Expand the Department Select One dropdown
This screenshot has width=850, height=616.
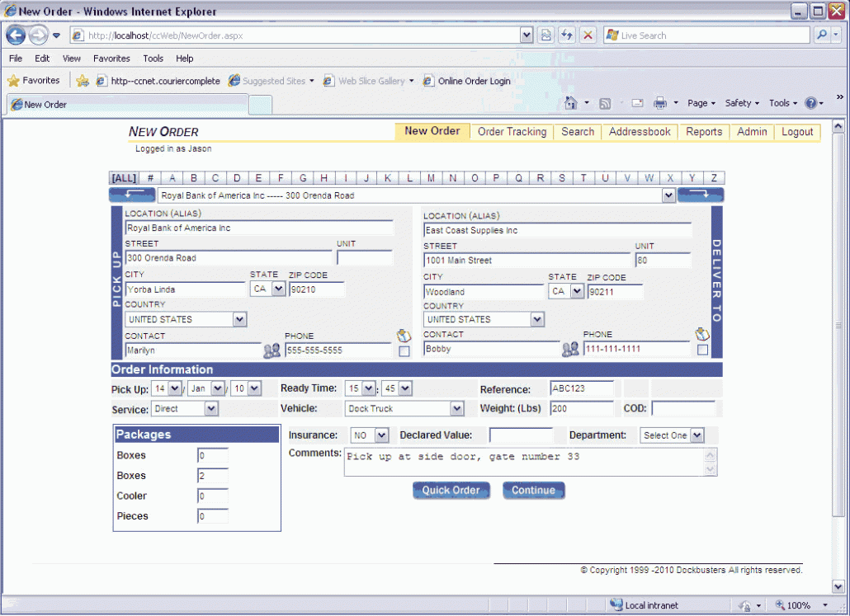[x=697, y=435]
